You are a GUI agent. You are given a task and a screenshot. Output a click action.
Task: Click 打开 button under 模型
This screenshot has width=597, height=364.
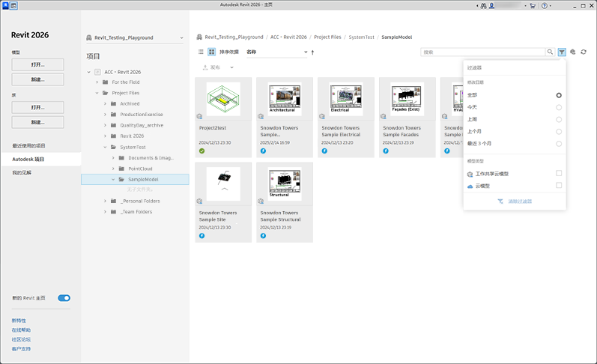(37, 64)
